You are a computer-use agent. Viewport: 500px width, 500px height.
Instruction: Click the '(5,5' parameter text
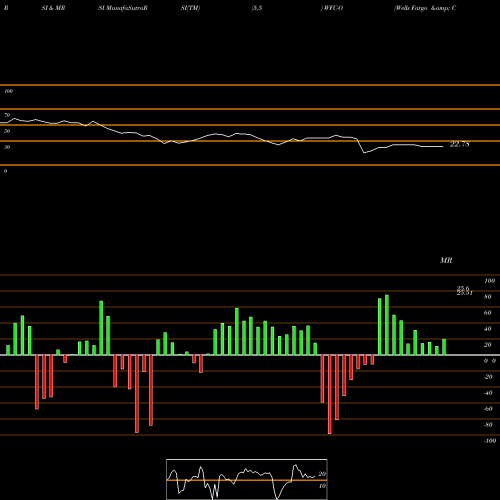tap(257, 8)
